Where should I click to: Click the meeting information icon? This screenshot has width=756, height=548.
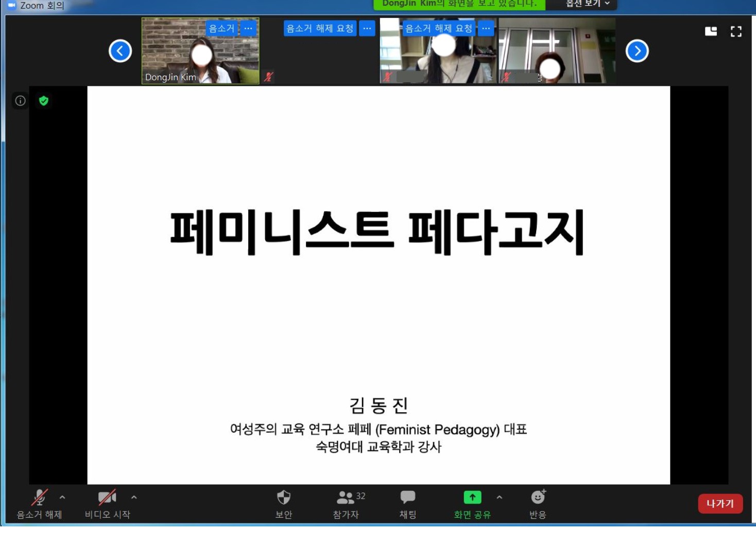19,101
